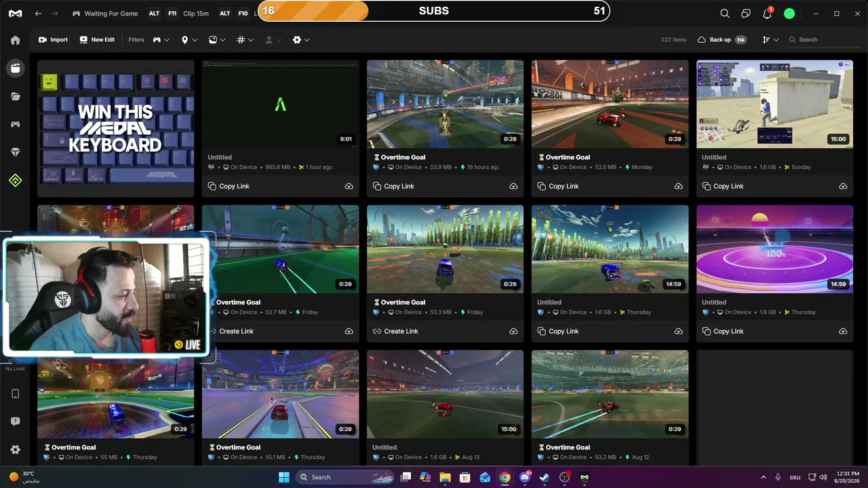Upload the 16 hours ago Overtime Goal clip
868x488 pixels.
[513, 186]
